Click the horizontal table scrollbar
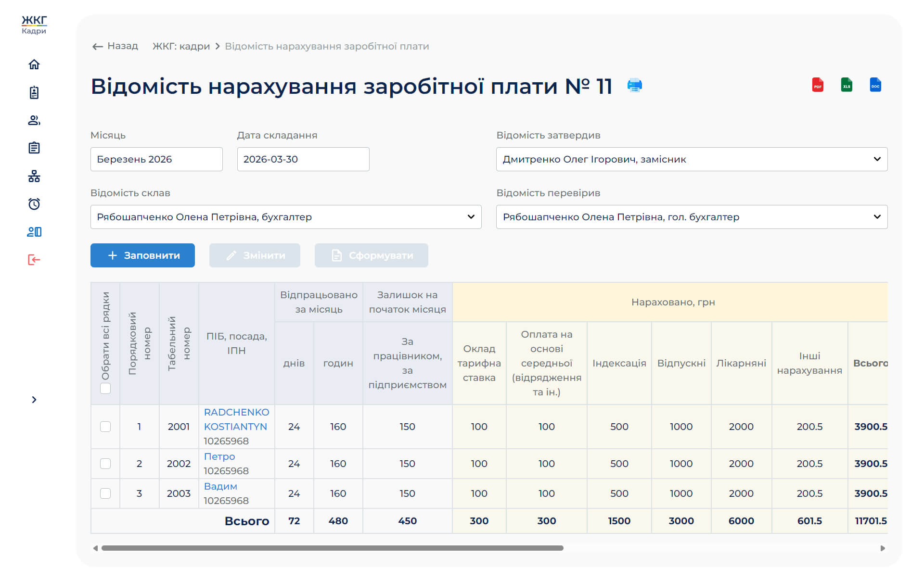924x581 pixels. (x=332, y=548)
